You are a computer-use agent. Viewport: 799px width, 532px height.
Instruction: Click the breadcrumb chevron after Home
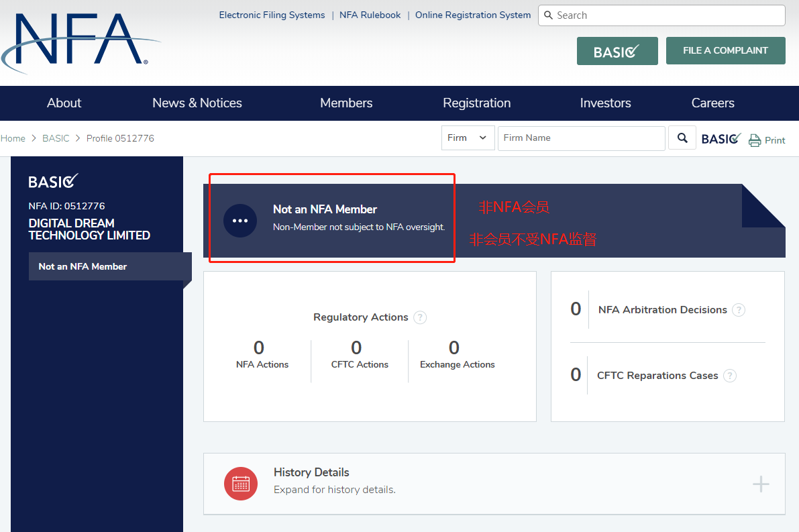coord(34,138)
